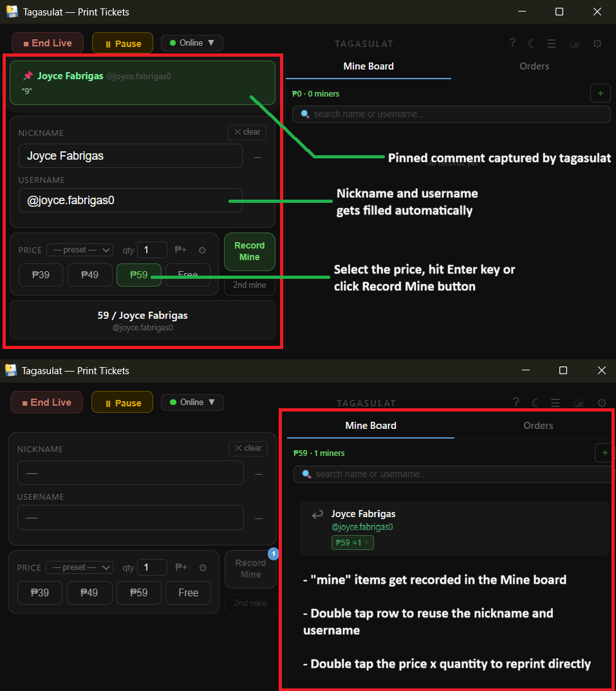This screenshot has width=616, height=691.
Task: Open settings gear at top of 0-miners window
Action: tap(597, 44)
